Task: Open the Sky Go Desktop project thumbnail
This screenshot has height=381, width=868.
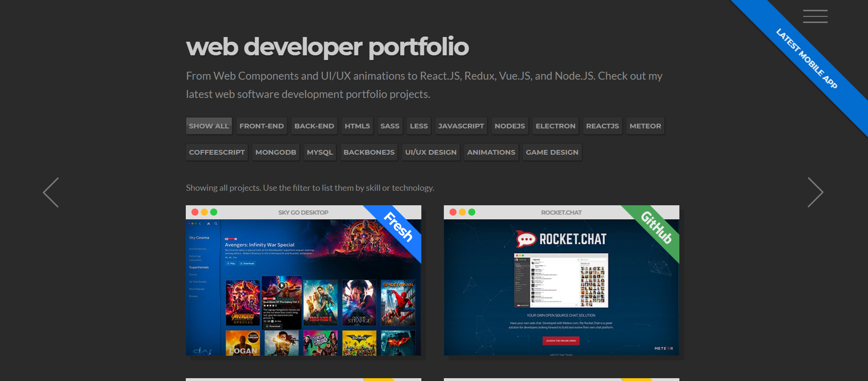Action: click(304, 287)
